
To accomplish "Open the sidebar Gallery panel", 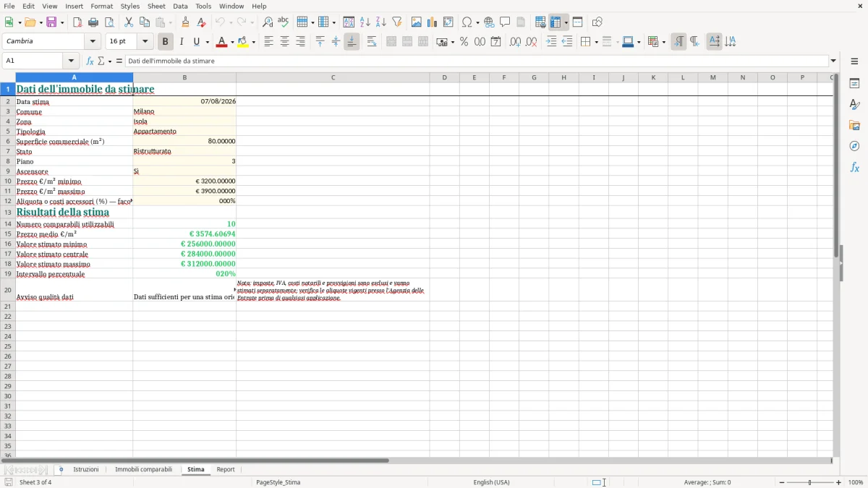I will tap(854, 125).
